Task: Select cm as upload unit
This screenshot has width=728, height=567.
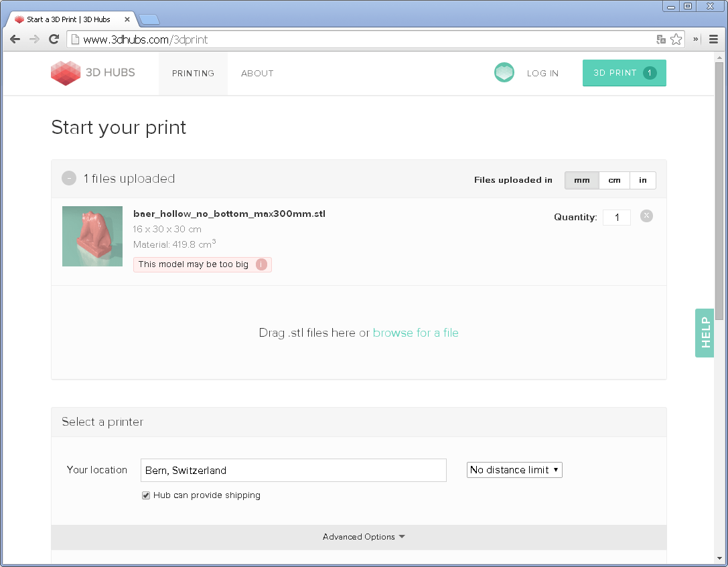Action: [x=614, y=180]
